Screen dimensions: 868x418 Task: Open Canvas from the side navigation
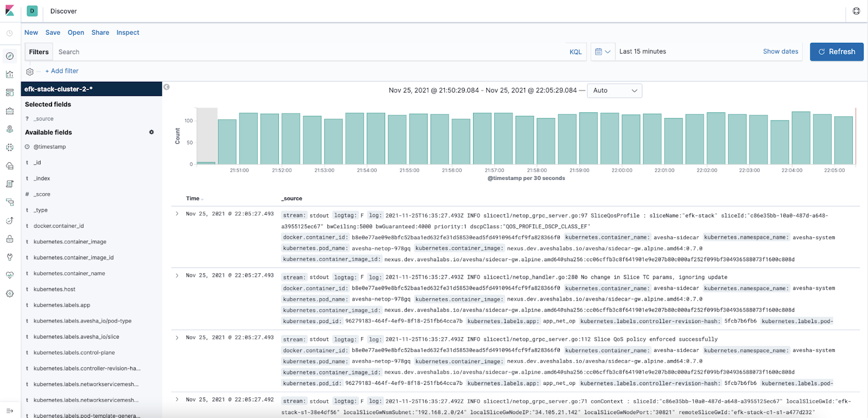pos(10,111)
